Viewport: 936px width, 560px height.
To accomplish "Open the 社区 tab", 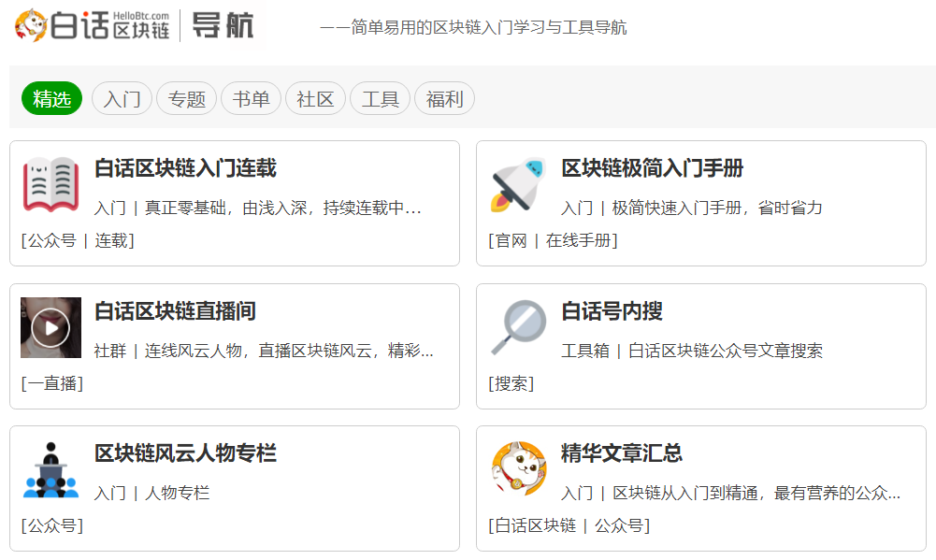I will (315, 98).
